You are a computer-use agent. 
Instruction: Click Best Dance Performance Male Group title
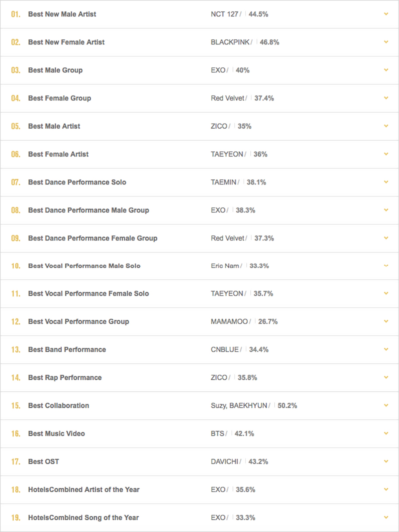coord(88,210)
